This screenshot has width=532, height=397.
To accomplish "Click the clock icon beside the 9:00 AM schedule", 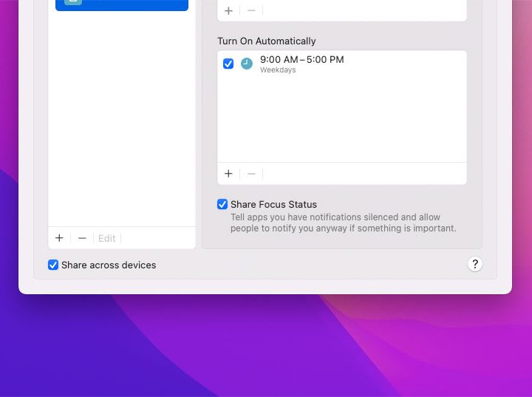I will point(247,64).
